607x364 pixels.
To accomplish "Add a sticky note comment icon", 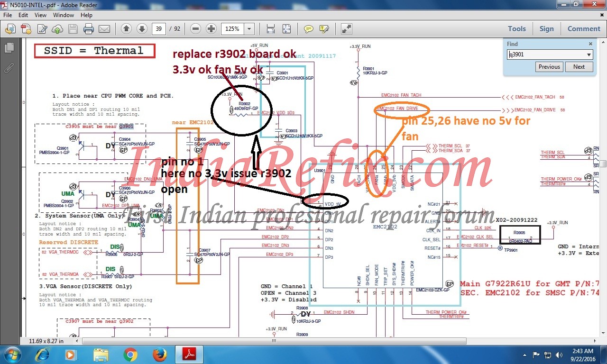I will coord(309,29).
